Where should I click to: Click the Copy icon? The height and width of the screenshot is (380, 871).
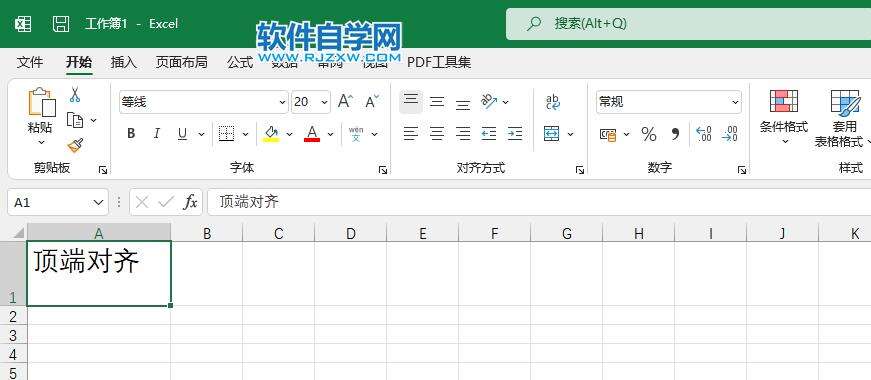coord(75,120)
